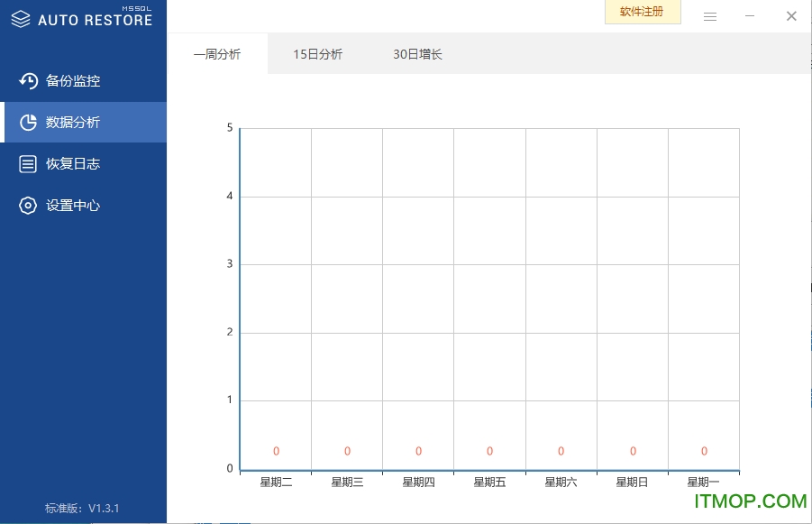Click the AUTO RESTORE title text

pos(95,20)
